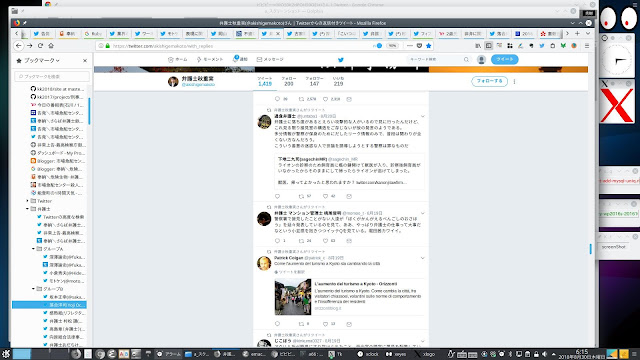Switch to the 2歳児 Yahoo tab
This screenshot has width=640, height=360.
[447, 34]
